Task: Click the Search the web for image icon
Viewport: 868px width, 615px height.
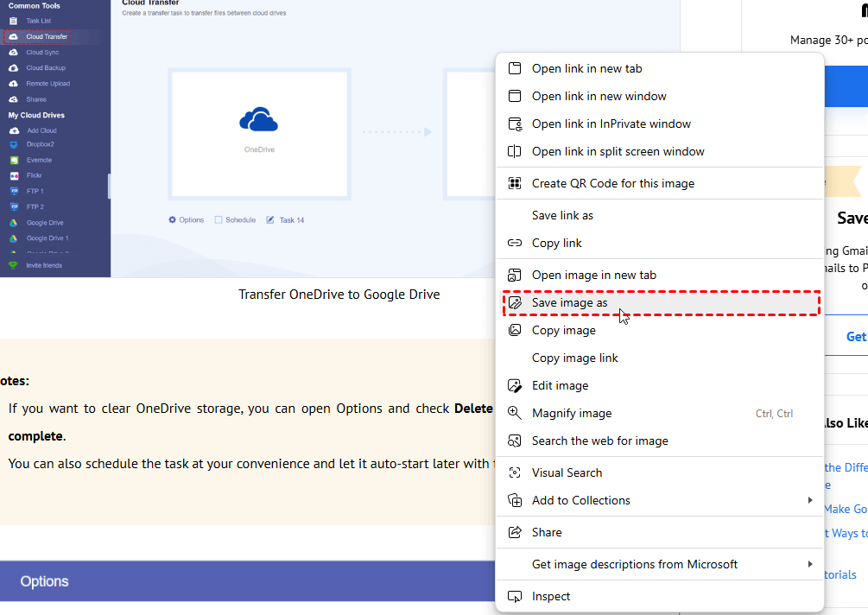Action: point(514,441)
